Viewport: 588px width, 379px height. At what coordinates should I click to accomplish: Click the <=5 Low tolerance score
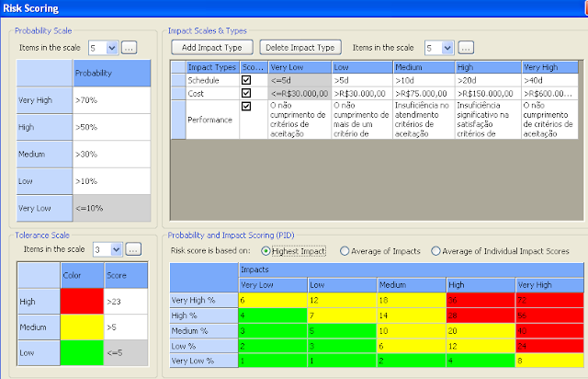(x=126, y=352)
